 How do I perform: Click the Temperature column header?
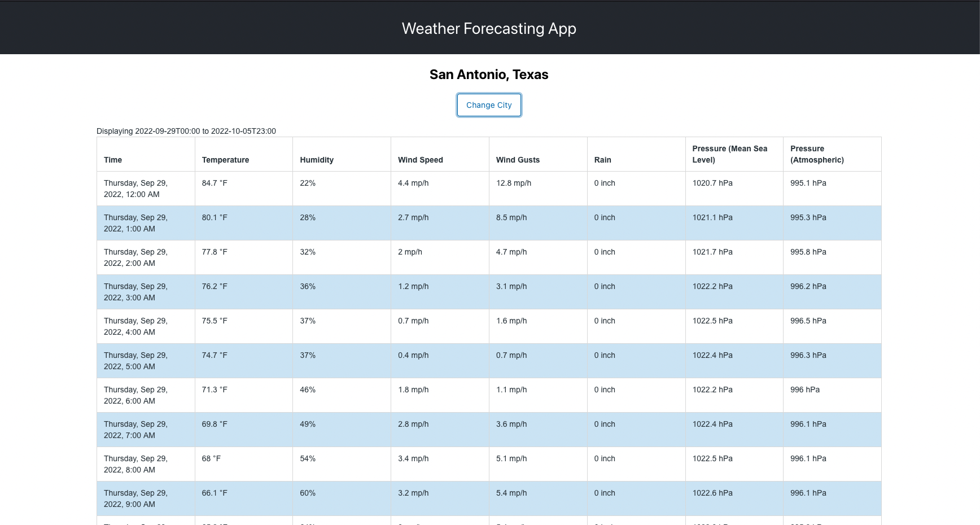pos(225,160)
